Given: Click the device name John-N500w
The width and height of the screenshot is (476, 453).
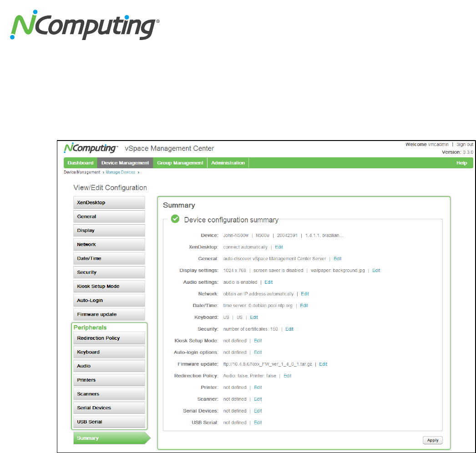Looking at the screenshot, I should click(236, 236).
